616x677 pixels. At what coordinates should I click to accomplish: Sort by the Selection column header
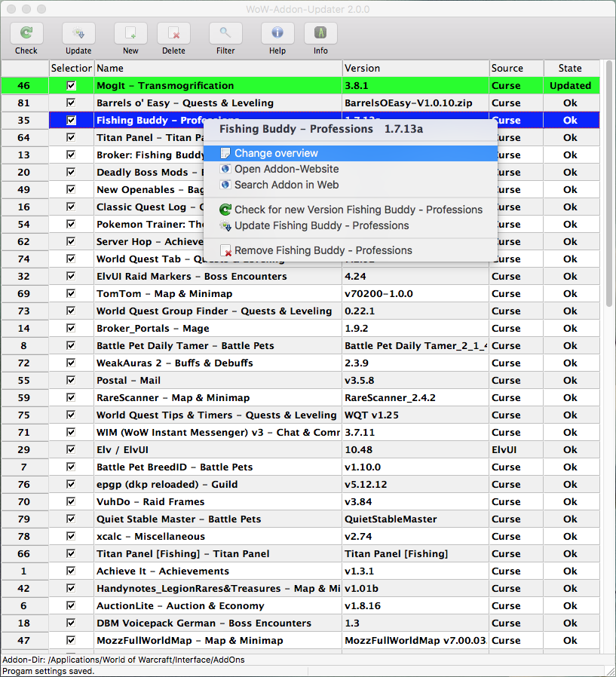(71, 68)
